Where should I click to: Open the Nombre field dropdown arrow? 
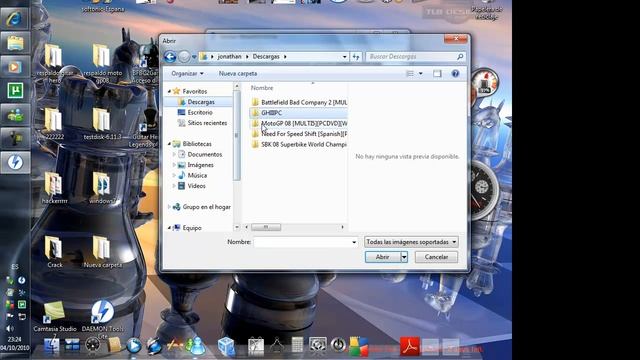click(x=354, y=242)
